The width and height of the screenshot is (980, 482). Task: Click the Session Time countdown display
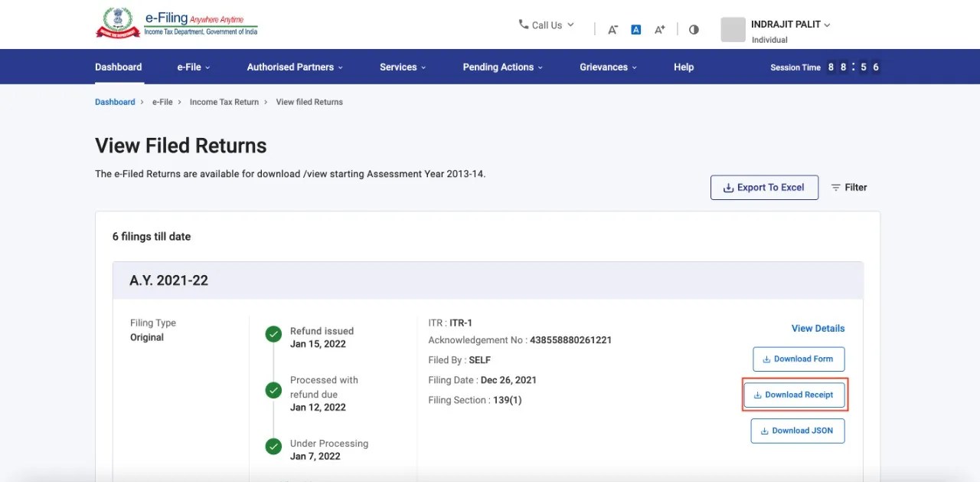pos(854,67)
